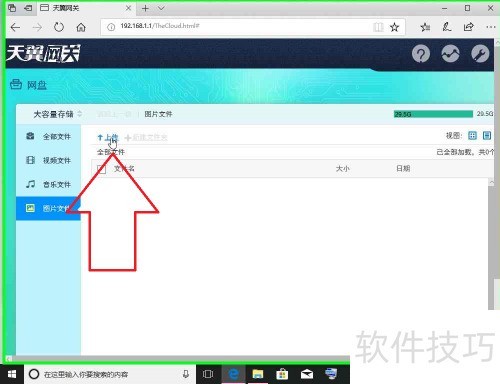Select 音乐文件 in the sidebar

(48, 184)
